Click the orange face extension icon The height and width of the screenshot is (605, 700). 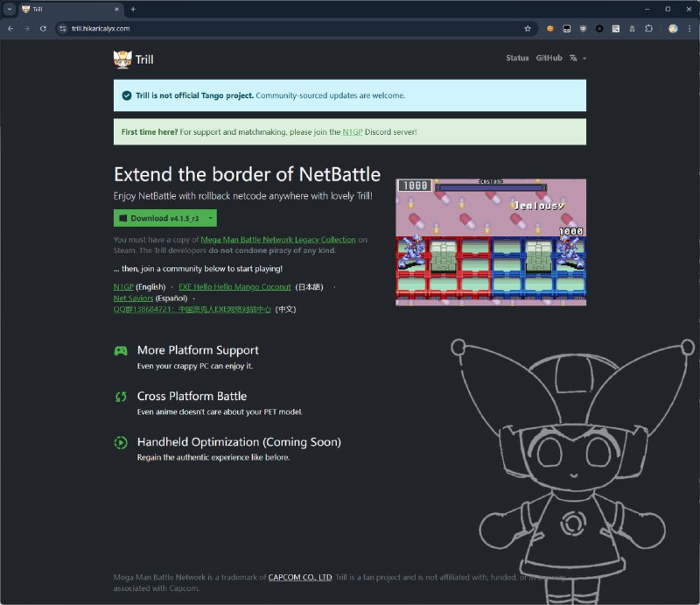pyautogui.click(x=550, y=29)
